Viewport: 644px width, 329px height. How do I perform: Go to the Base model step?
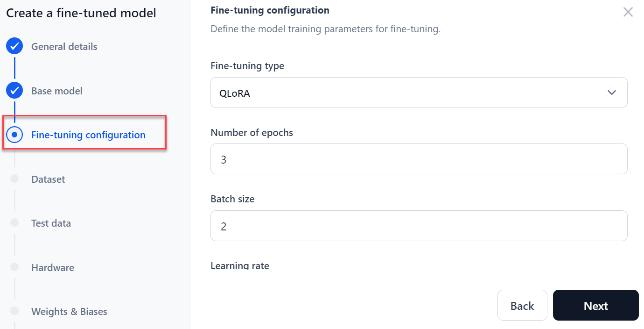click(x=57, y=91)
